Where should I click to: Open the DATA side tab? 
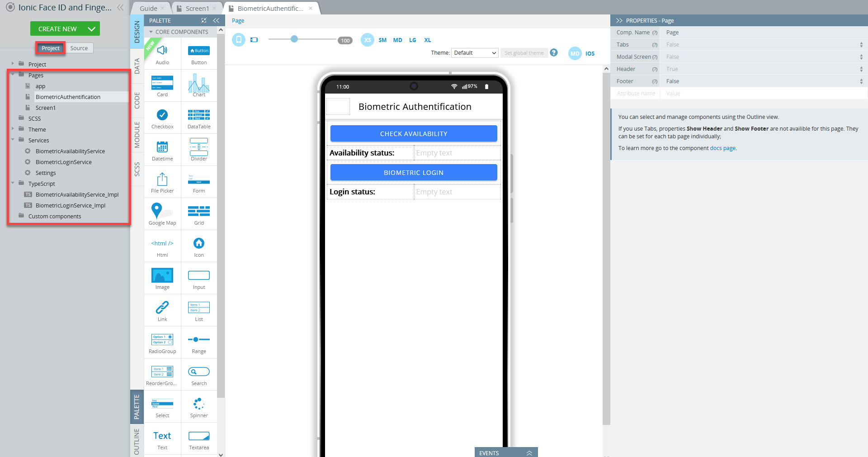point(137,66)
